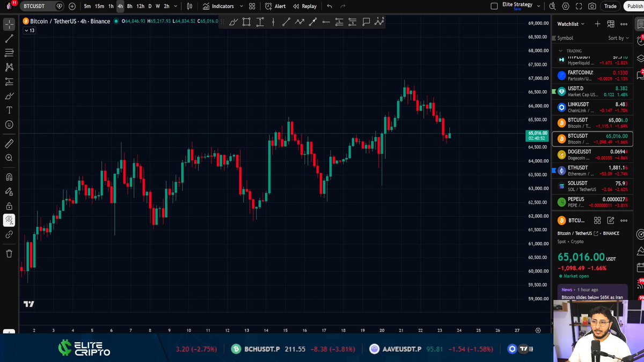Click the undo arrow
The image size is (644, 362).
coord(330,6)
